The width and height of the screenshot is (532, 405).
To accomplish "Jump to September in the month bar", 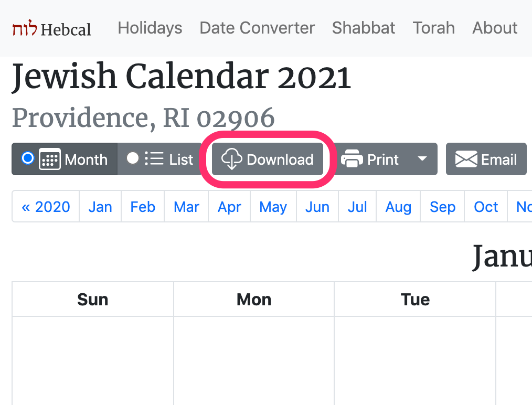I will (x=442, y=207).
